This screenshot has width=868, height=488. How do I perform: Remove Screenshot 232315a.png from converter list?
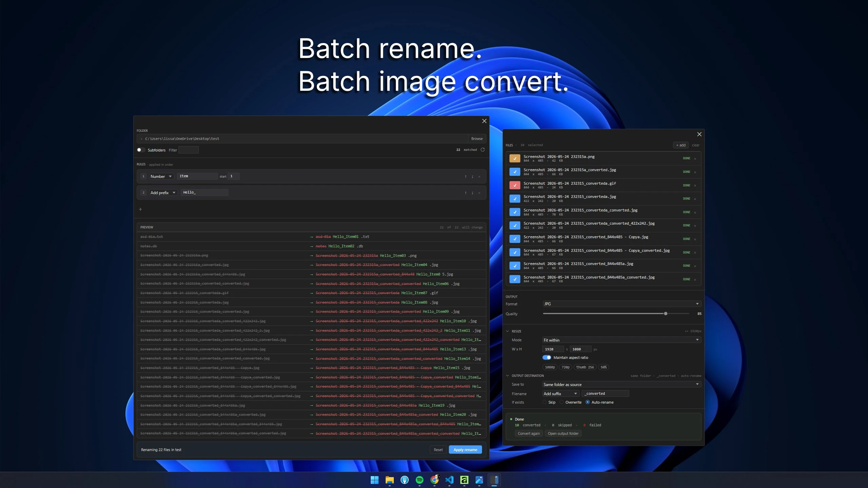pos(695,159)
